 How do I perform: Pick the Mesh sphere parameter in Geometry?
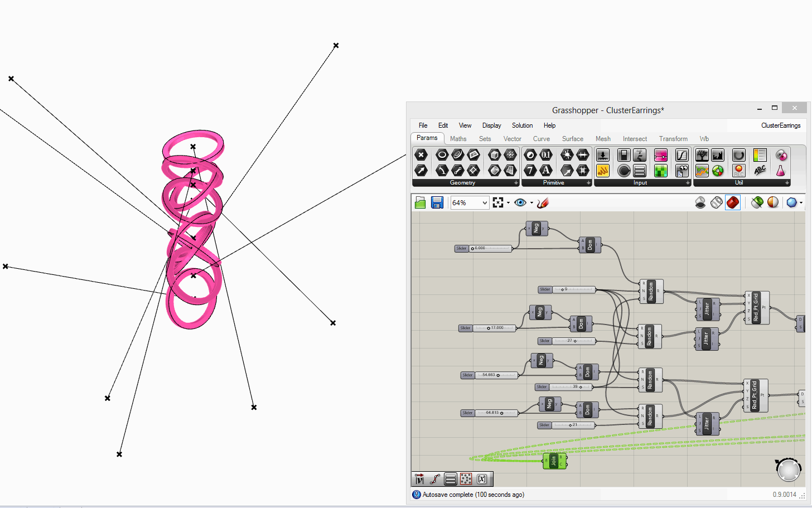click(510, 155)
